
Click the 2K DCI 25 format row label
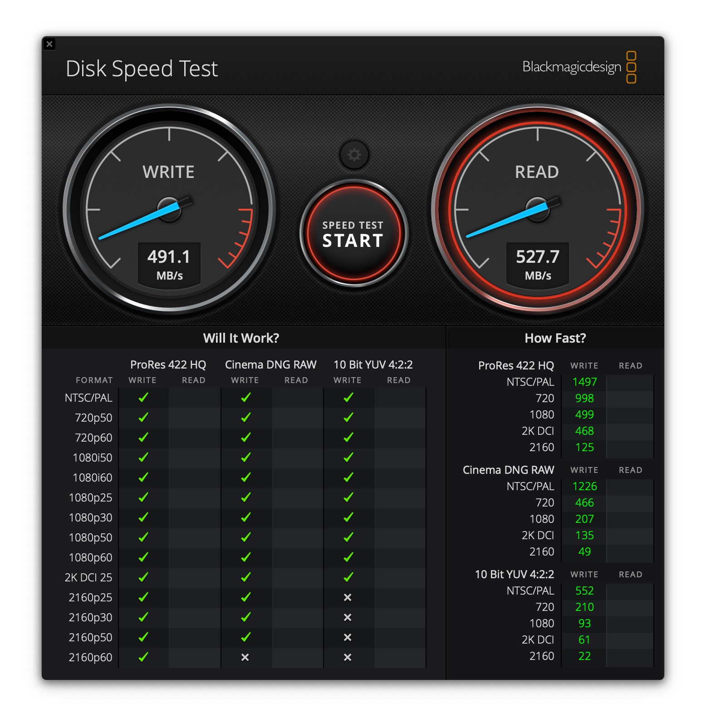coord(88,578)
